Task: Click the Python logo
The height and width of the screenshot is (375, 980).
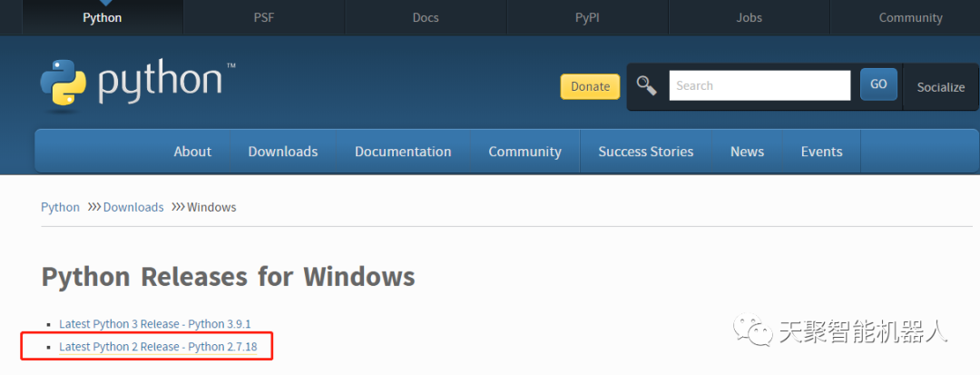Action: point(138,84)
